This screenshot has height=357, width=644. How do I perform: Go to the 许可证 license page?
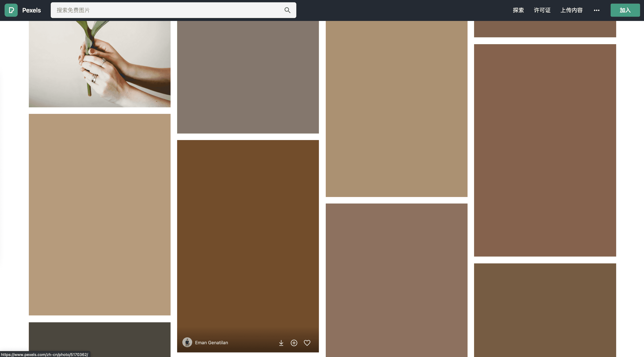tap(542, 10)
